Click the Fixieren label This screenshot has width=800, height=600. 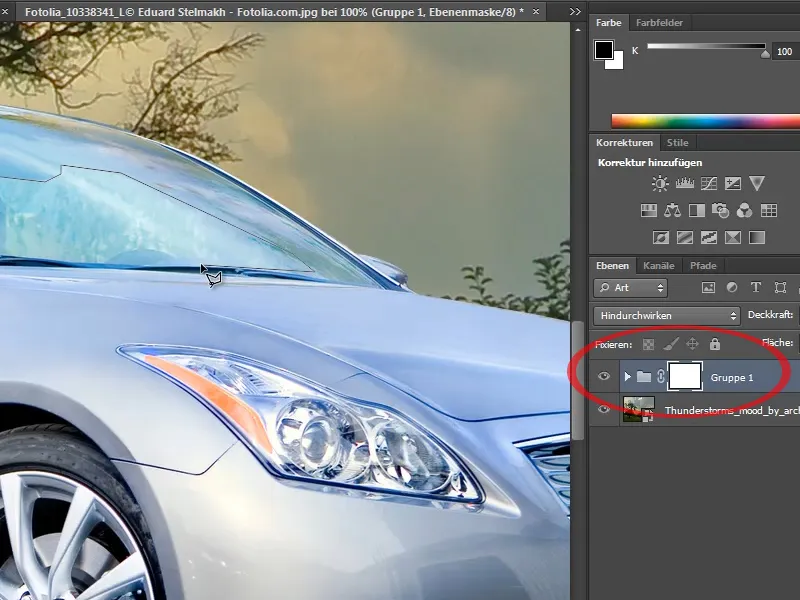pyautogui.click(x=613, y=345)
